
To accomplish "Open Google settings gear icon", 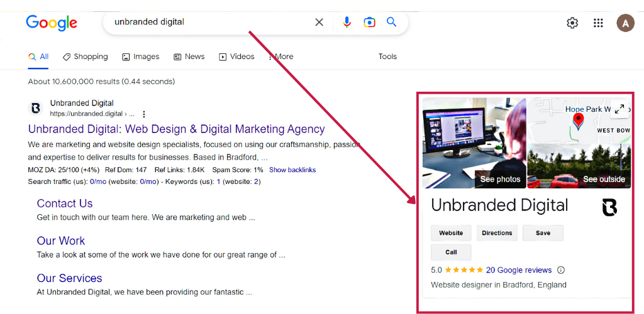I will pyautogui.click(x=572, y=23).
